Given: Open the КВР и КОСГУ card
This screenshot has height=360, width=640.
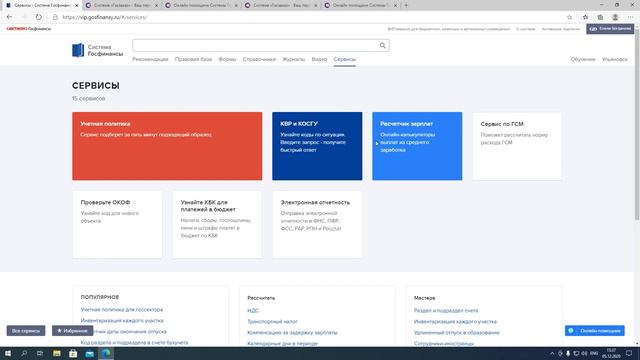Looking at the screenshot, I should click(x=317, y=146).
